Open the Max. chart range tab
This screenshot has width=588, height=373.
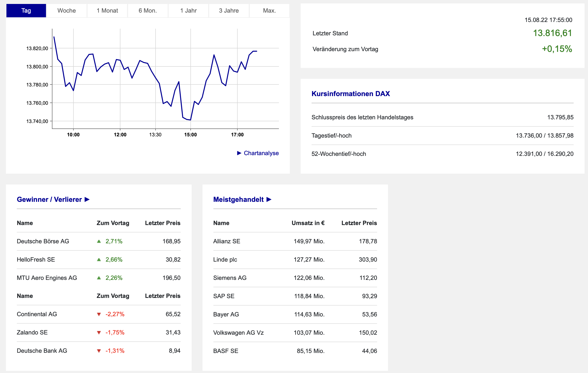[269, 11]
